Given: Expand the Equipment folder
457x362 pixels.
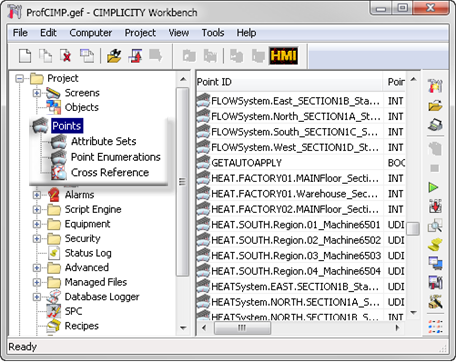Looking at the screenshot, I should [x=37, y=224].
